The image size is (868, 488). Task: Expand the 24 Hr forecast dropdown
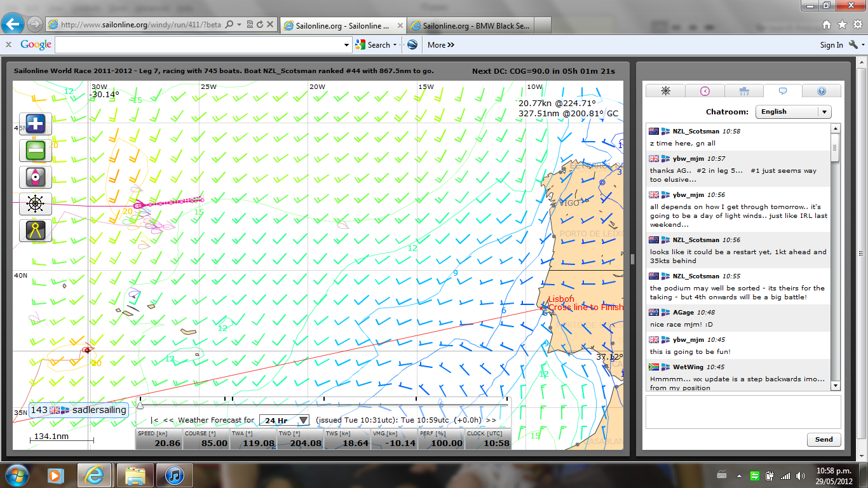[x=285, y=420]
